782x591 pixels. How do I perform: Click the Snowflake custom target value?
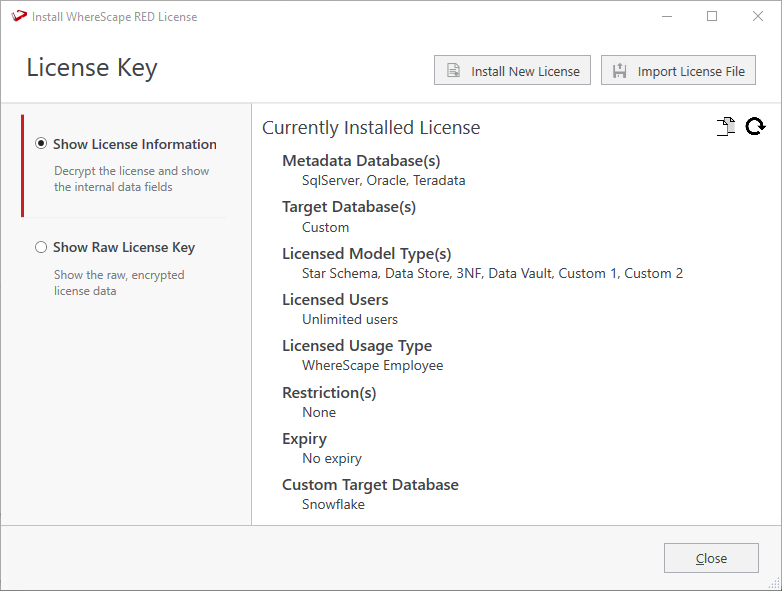tap(333, 504)
